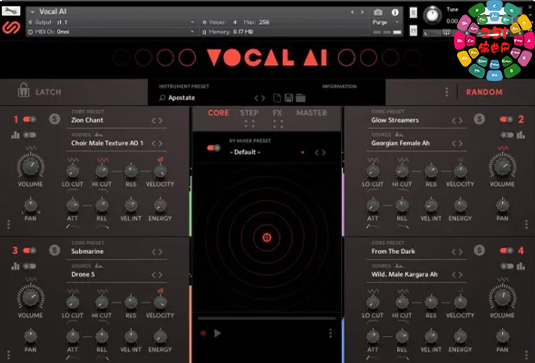
Task: Solo layer 4 with S button
Action: 479,250
